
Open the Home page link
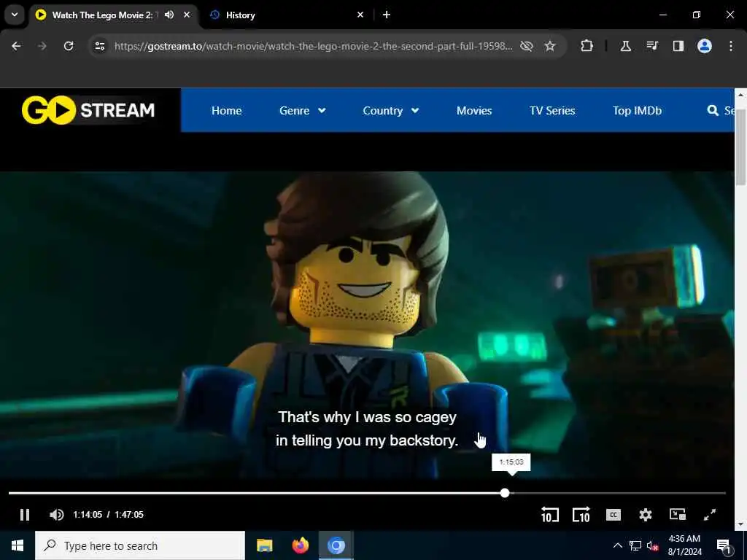[227, 111]
